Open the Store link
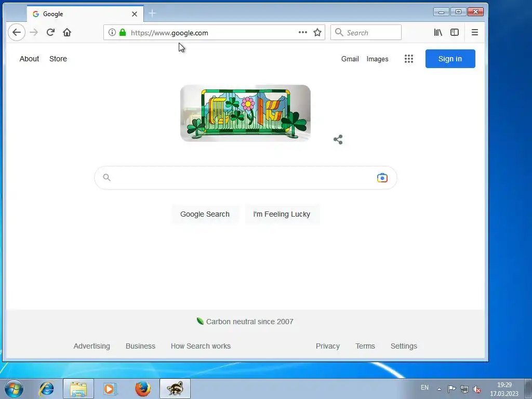This screenshot has height=399, width=532. (58, 59)
